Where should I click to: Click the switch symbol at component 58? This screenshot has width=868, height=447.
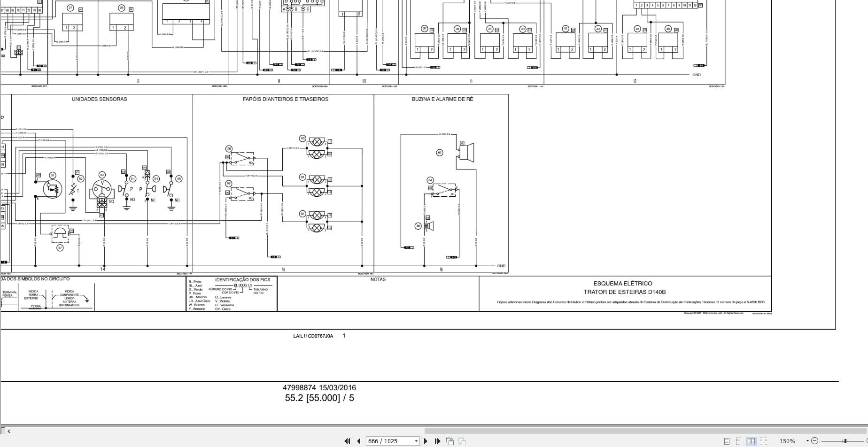pyautogui.click(x=241, y=159)
